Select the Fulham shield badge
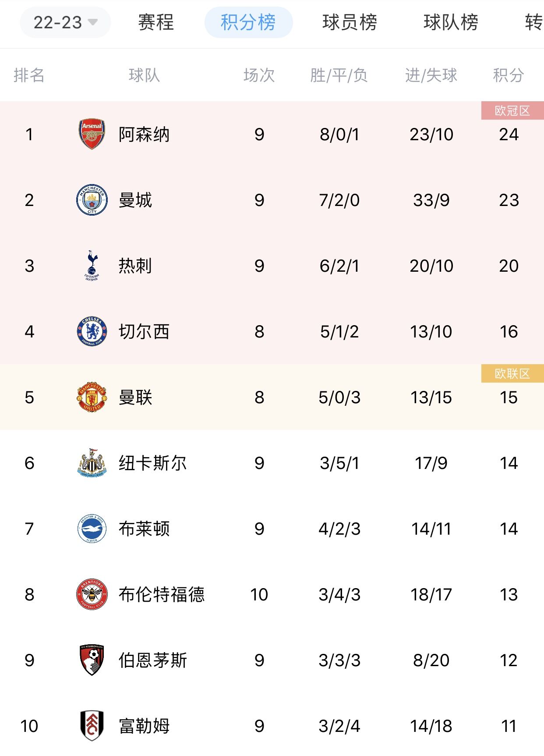Screen dimensions: 544x756 [x=92, y=726]
